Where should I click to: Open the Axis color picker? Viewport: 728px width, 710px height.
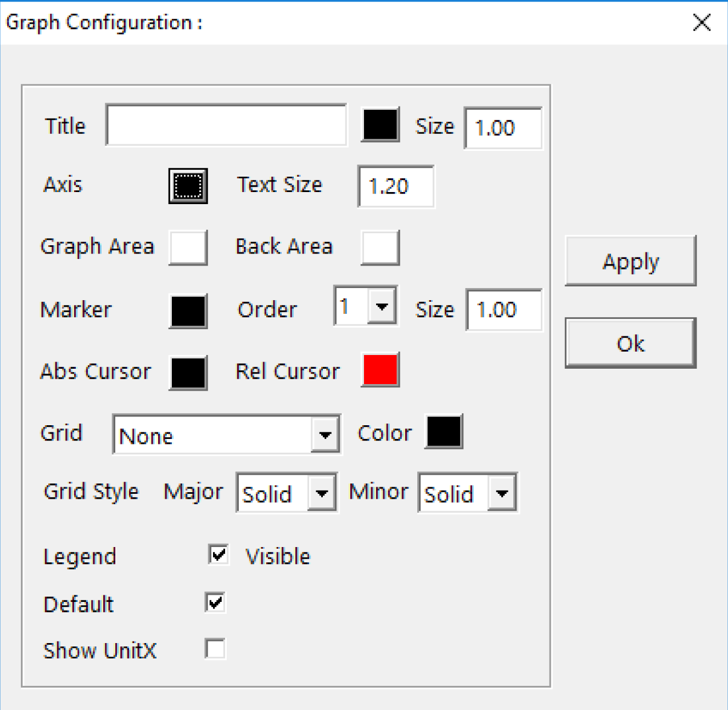(x=188, y=186)
